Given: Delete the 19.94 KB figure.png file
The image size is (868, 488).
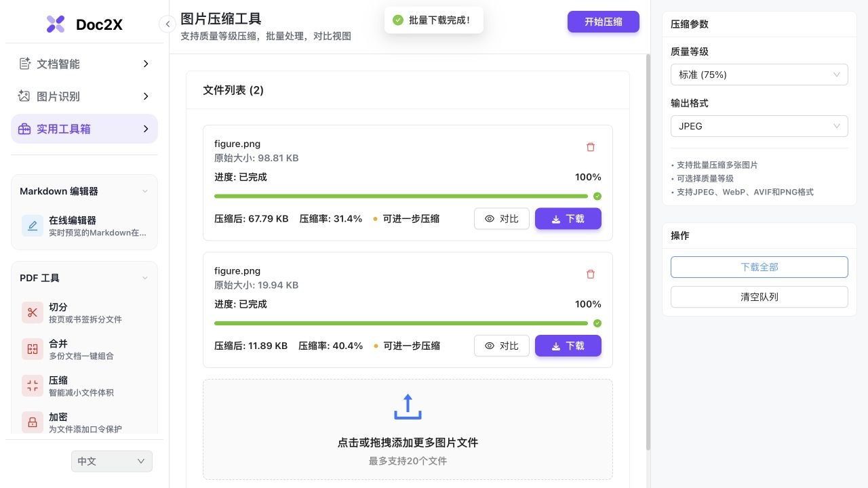Looking at the screenshot, I should pos(590,274).
